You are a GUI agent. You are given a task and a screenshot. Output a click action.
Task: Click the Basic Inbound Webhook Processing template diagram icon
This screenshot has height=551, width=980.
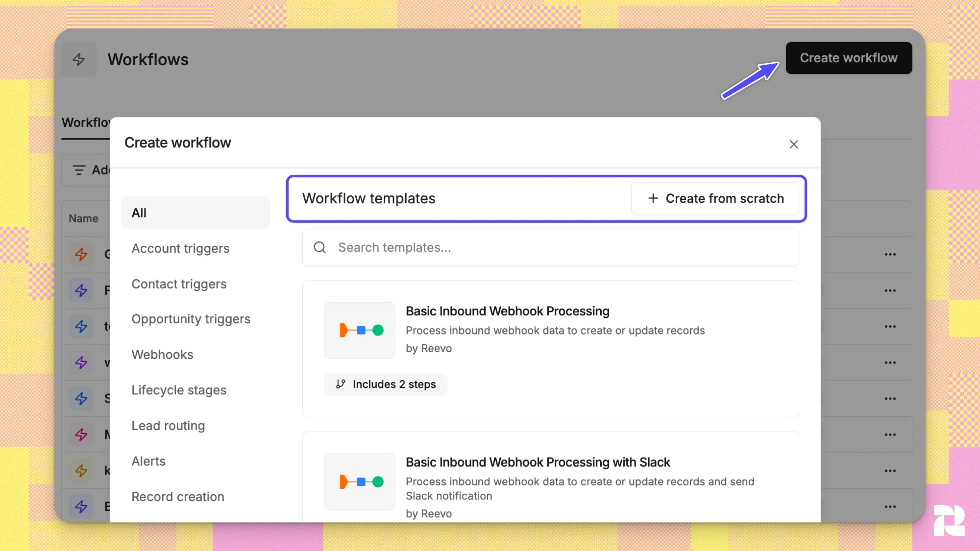[x=359, y=331]
